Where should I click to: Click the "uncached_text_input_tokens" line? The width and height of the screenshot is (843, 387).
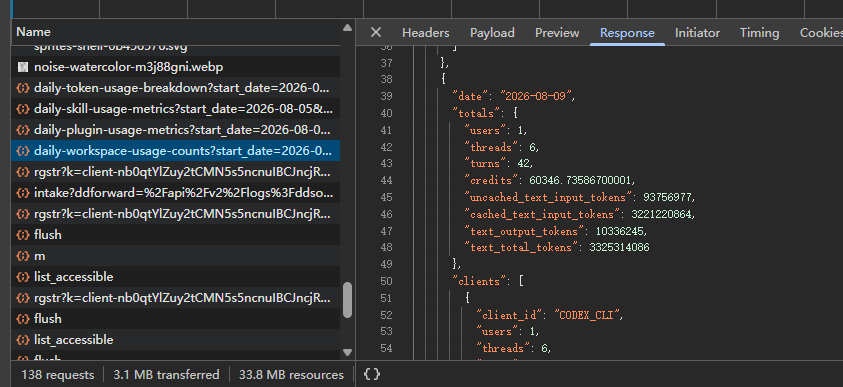pyautogui.click(x=580, y=197)
